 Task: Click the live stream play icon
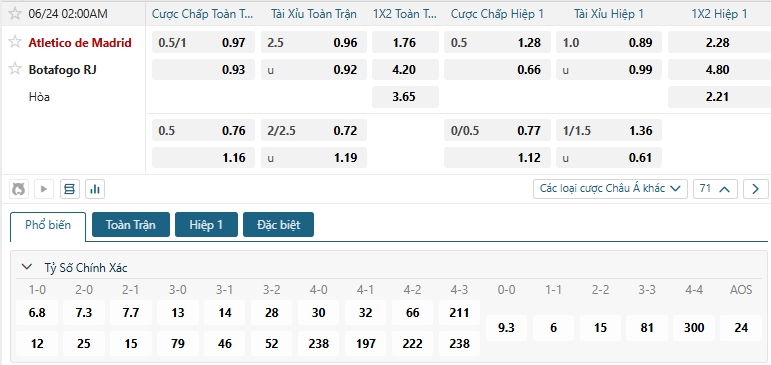click(x=44, y=189)
